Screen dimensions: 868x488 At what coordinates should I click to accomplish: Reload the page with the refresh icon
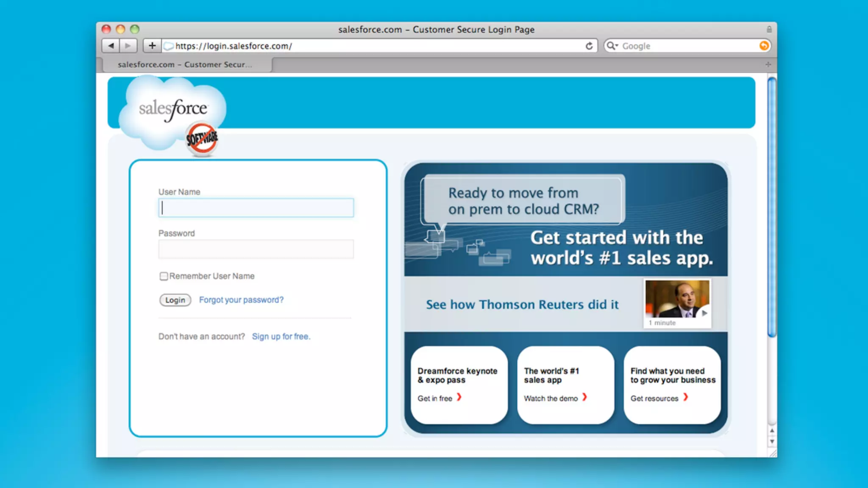[x=589, y=46]
